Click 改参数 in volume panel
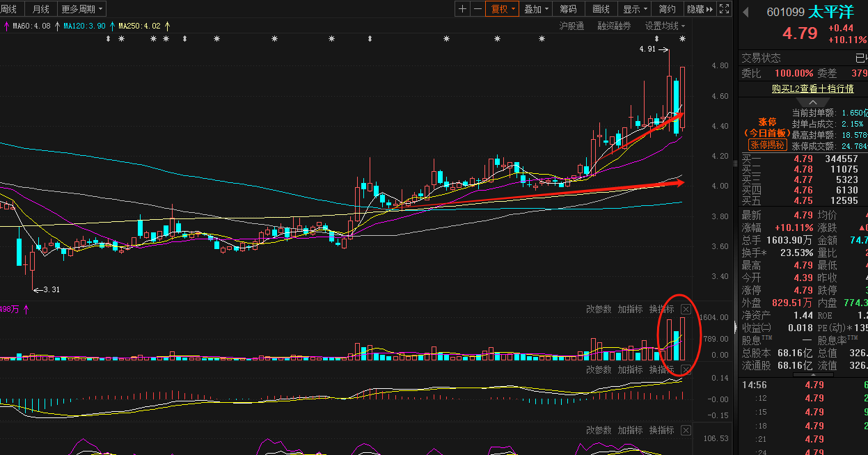 click(599, 309)
